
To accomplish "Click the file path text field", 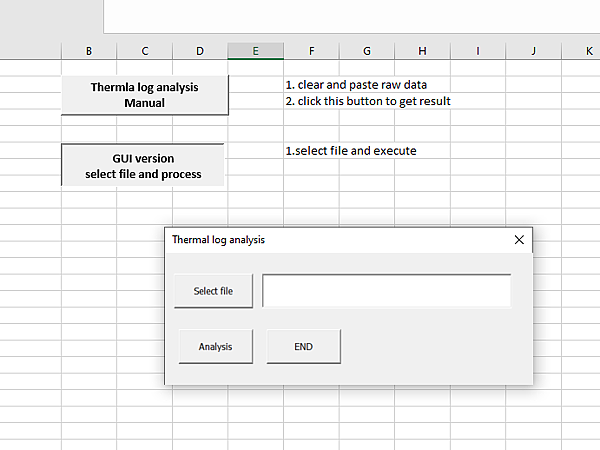I will (x=386, y=291).
